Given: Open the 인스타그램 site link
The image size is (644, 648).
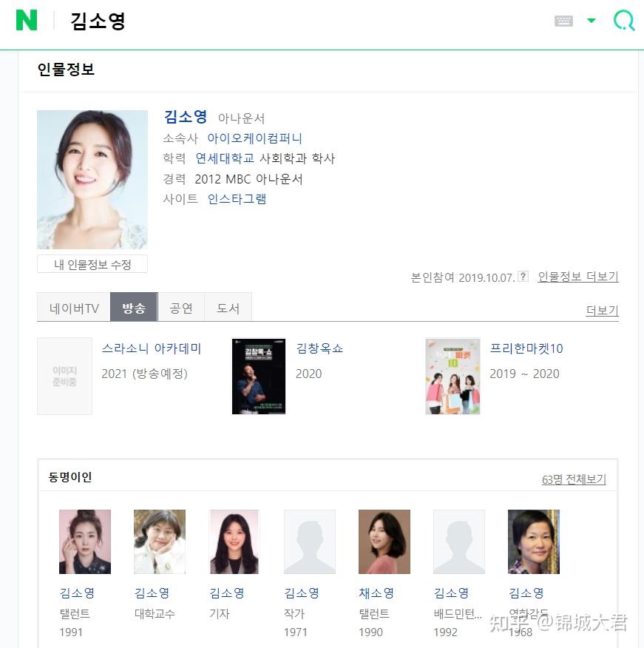Looking at the screenshot, I should tap(237, 199).
